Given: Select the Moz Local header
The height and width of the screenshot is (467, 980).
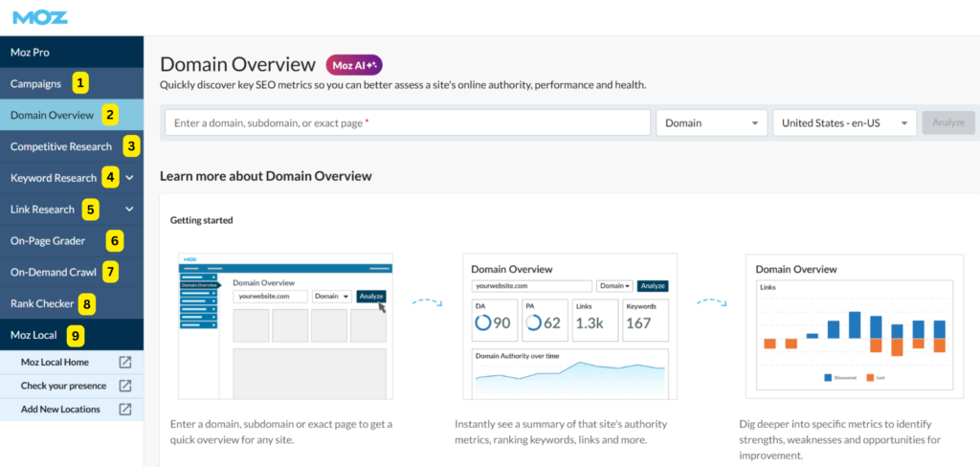Looking at the screenshot, I should [72, 335].
